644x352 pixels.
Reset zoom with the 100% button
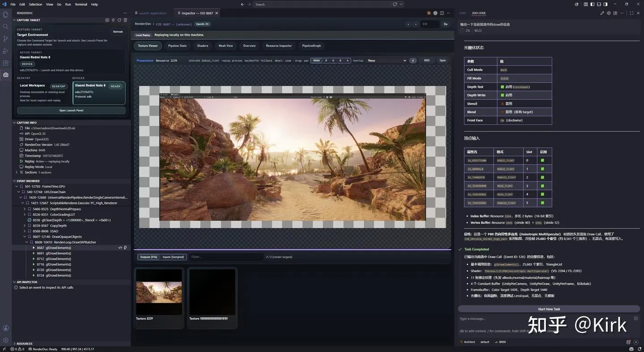point(427,60)
